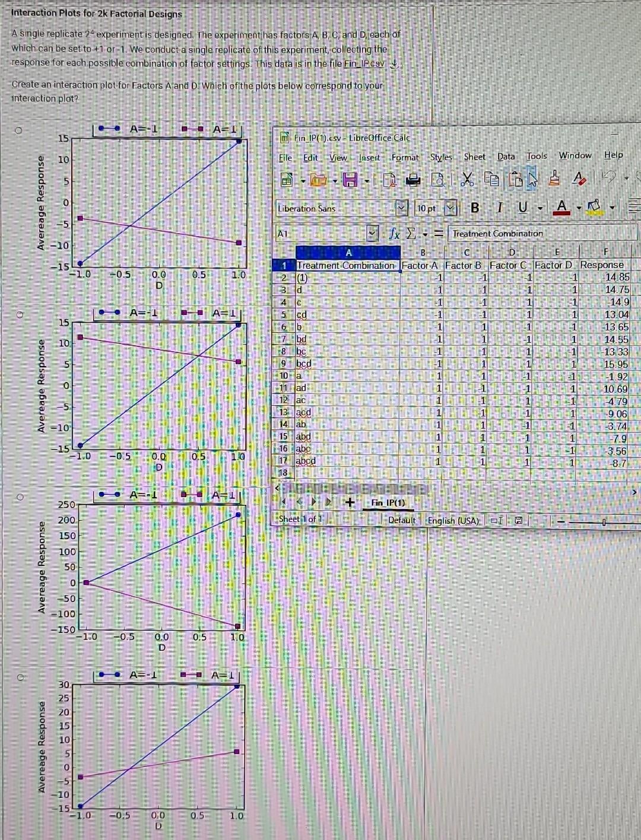Click the Paste icon

click(x=516, y=179)
